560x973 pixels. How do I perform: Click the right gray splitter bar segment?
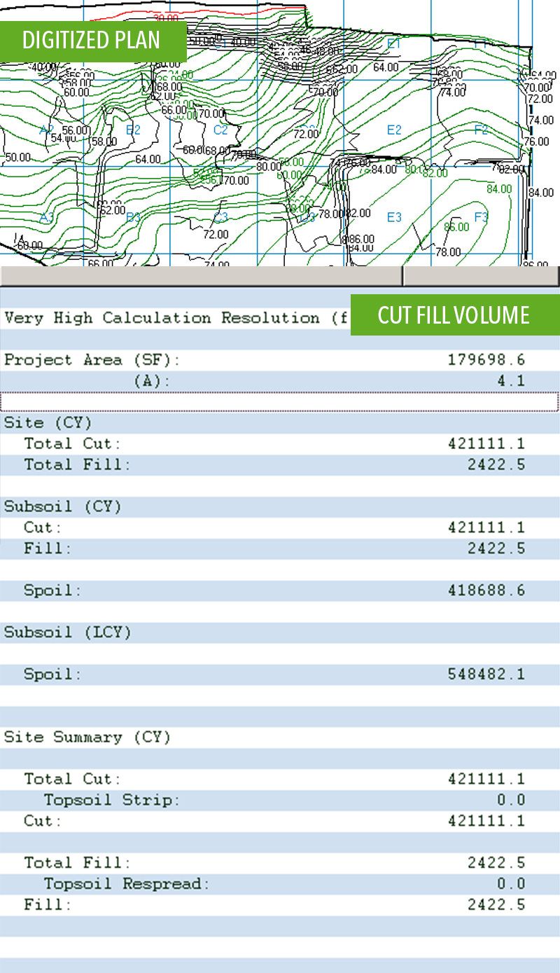482,276
